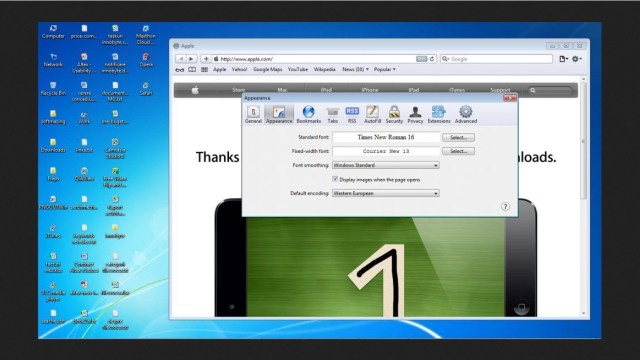Click the Reader button in address bar
The height and width of the screenshot is (360, 640).
pos(422,59)
